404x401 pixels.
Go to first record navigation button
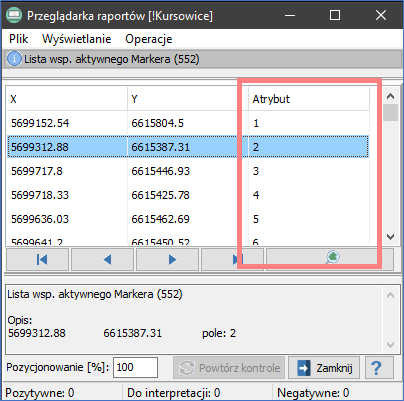[x=37, y=259]
